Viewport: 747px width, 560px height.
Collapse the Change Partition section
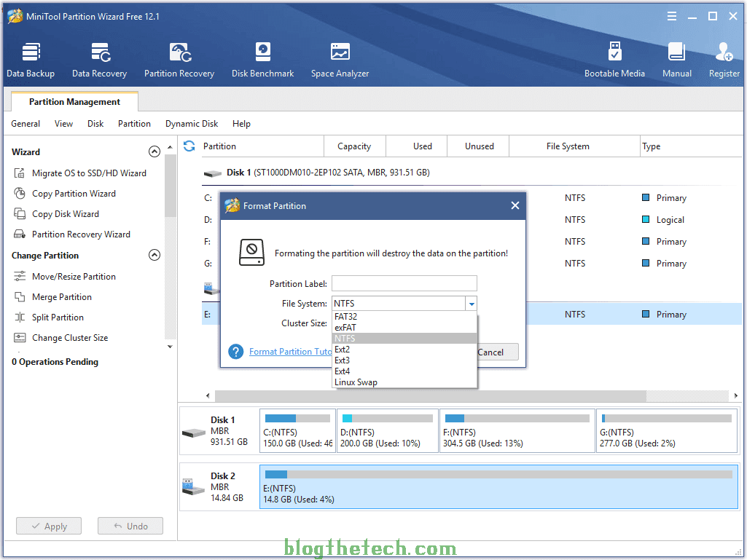point(154,256)
